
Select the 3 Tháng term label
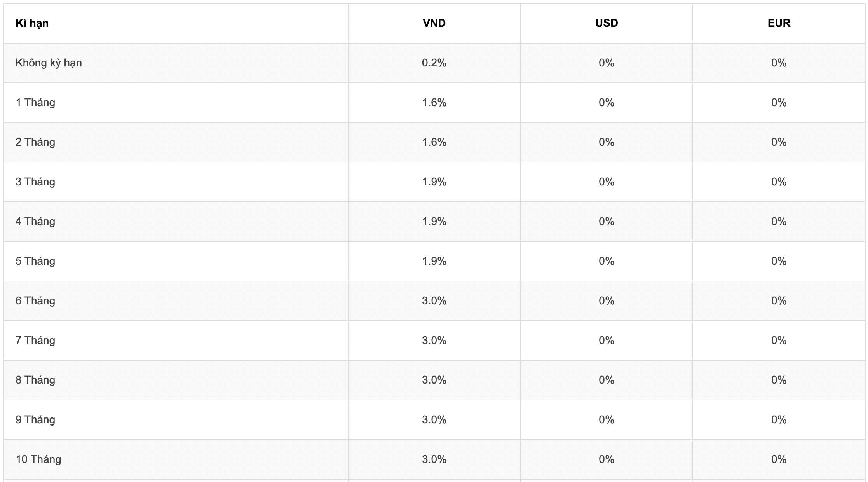35,182
